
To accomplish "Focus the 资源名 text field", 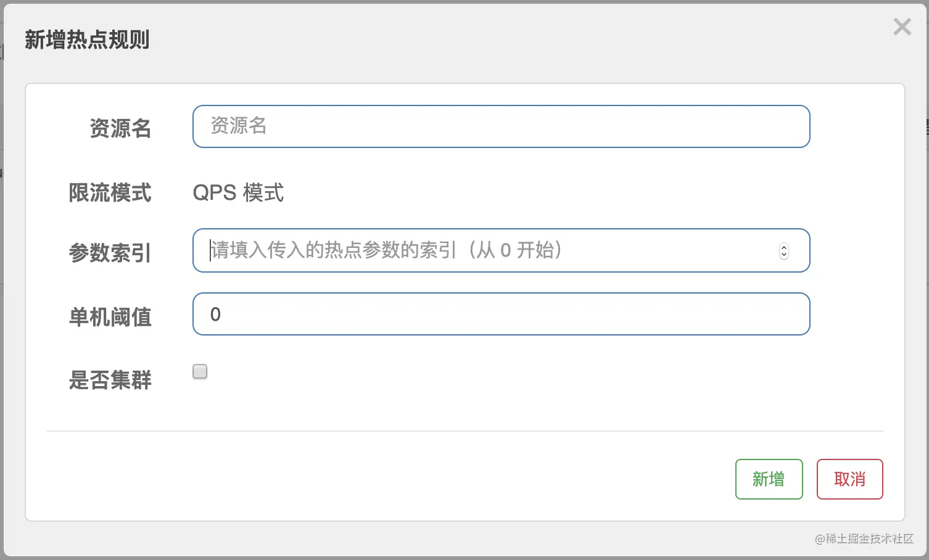I will (x=501, y=126).
